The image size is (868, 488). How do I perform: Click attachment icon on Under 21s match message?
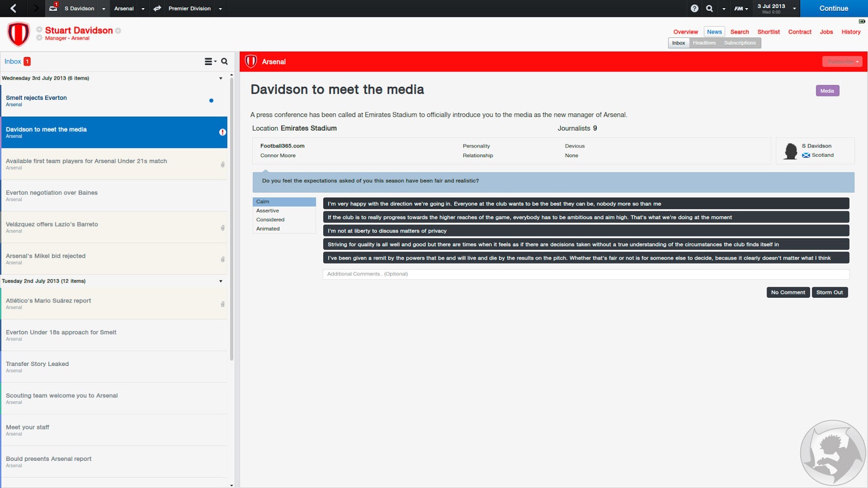click(222, 164)
